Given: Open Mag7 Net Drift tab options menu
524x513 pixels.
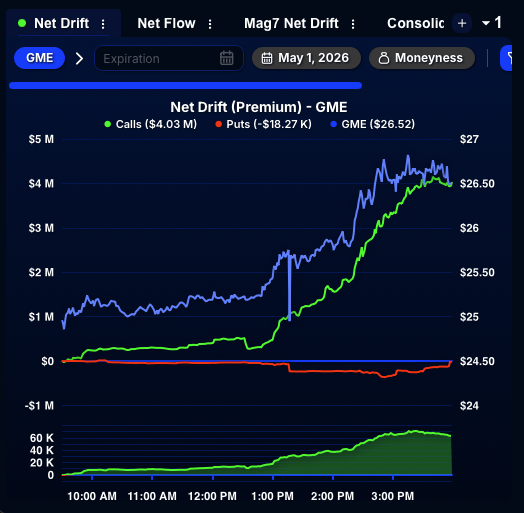Looking at the screenshot, I should (x=353, y=24).
